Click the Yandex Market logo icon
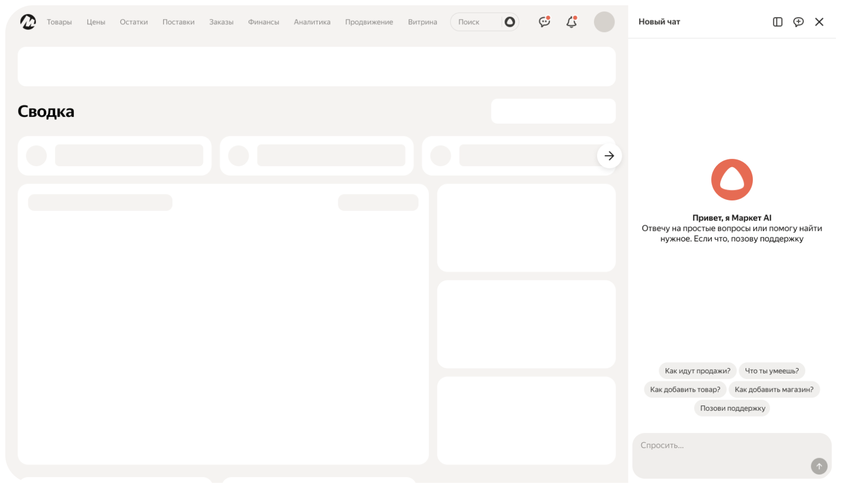 tap(28, 22)
